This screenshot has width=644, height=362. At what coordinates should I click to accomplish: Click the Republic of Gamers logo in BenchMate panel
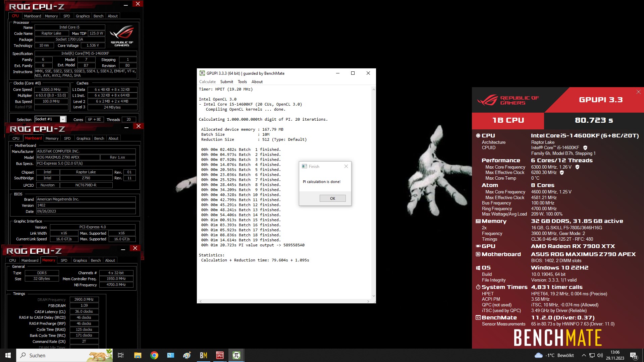pos(508,100)
